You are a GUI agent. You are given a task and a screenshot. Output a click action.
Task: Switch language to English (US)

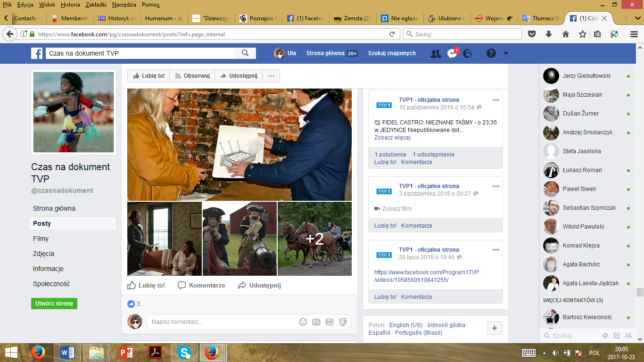point(406,325)
